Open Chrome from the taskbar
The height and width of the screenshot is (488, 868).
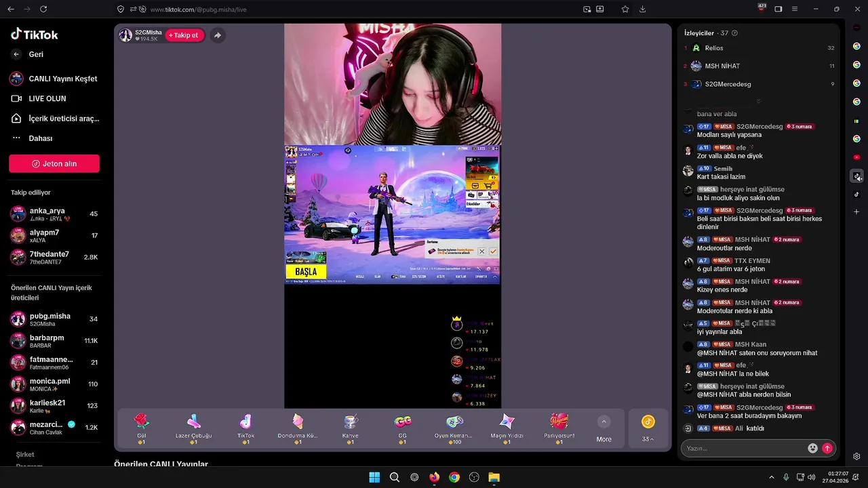click(454, 477)
